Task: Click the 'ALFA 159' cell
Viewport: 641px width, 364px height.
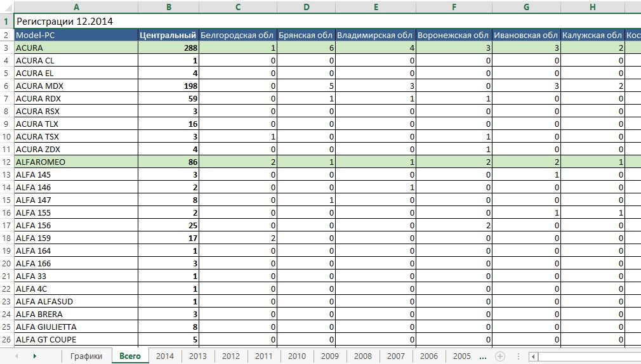Action: [x=76, y=238]
